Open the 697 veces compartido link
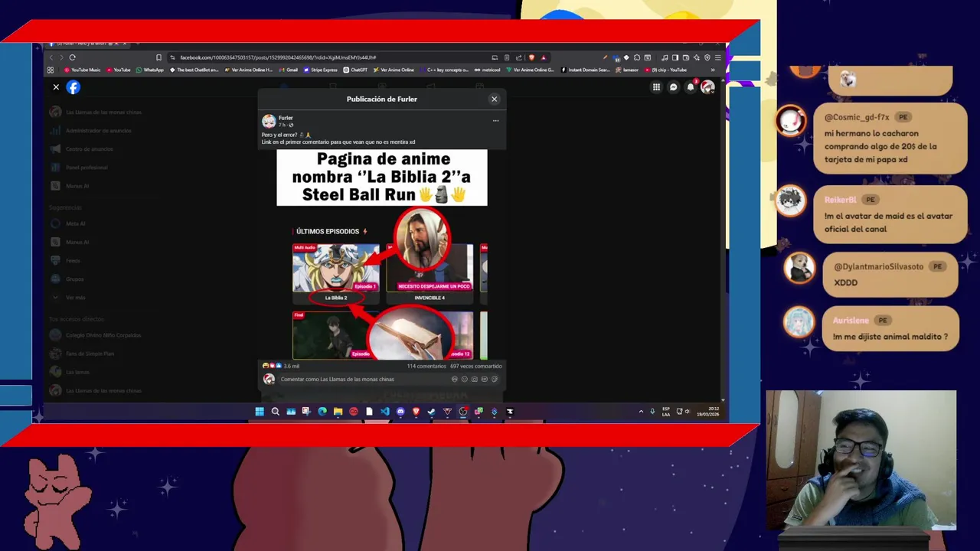This screenshot has width=980, height=551. click(476, 366)
